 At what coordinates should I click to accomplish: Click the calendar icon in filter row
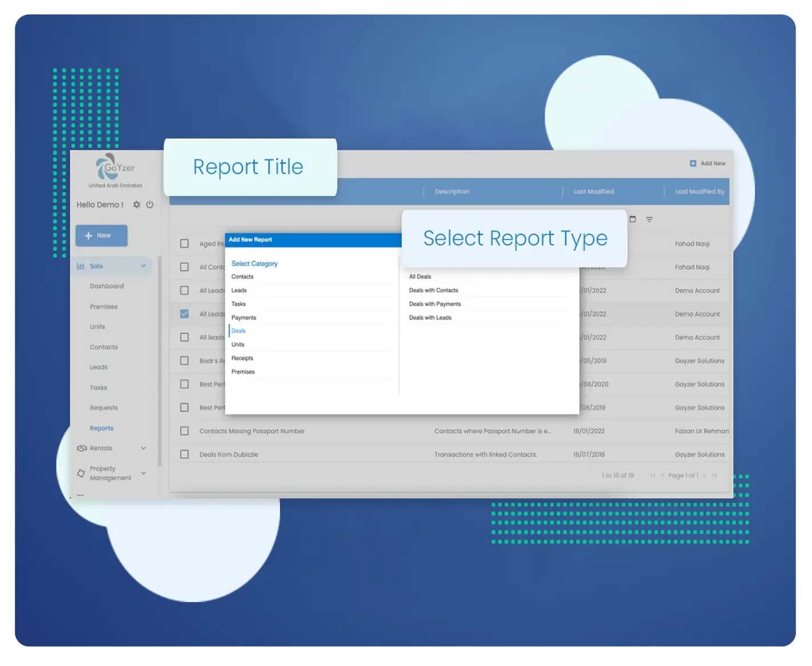[x=632, y=219]
